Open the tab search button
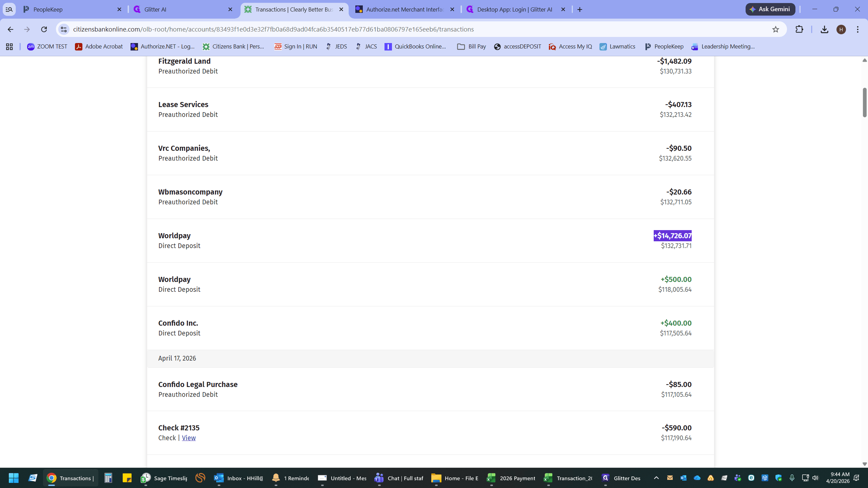 tap(9, 9)
